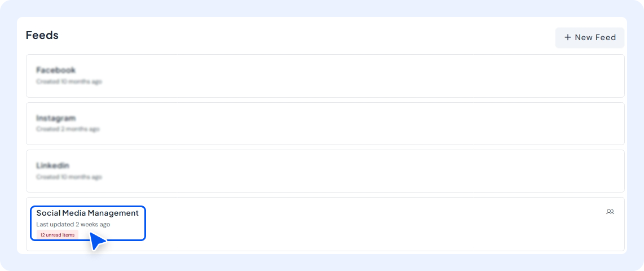Screen dimensions: 644x271
Task: Click the shared users icon on Social Media Management
Action: 610,212
